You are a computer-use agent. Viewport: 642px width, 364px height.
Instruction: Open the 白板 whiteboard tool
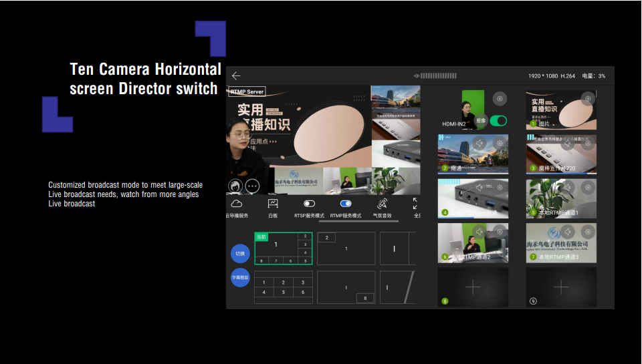[273, 204]
